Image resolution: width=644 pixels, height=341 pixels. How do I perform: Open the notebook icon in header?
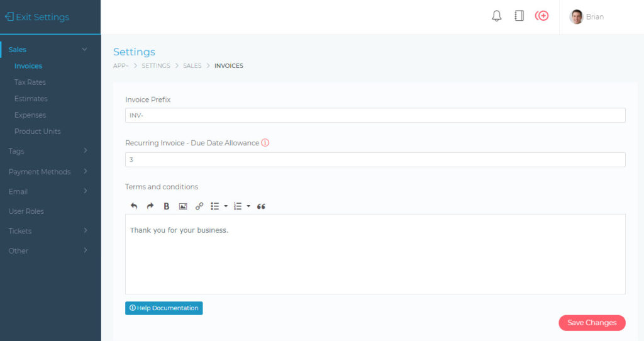pyautogui.click(x=519, y=16)
